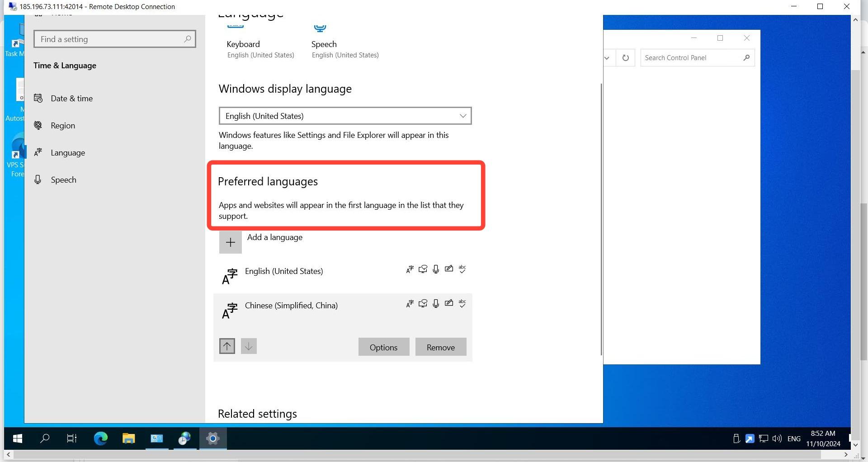Click the move down arrow button
The width and height of the screenshot is (868, 462).
pos(249,346)
